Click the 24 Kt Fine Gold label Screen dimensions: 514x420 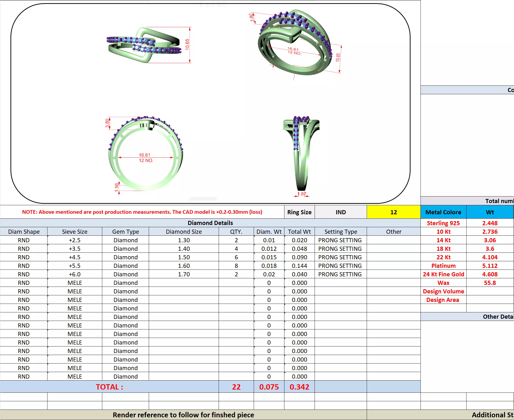click(x=443, y=274)
